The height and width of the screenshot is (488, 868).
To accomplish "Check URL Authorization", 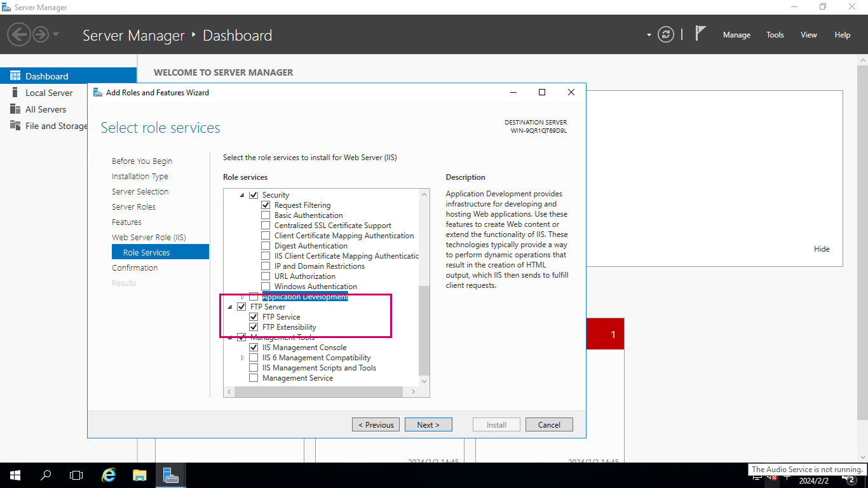I will 266,276.
